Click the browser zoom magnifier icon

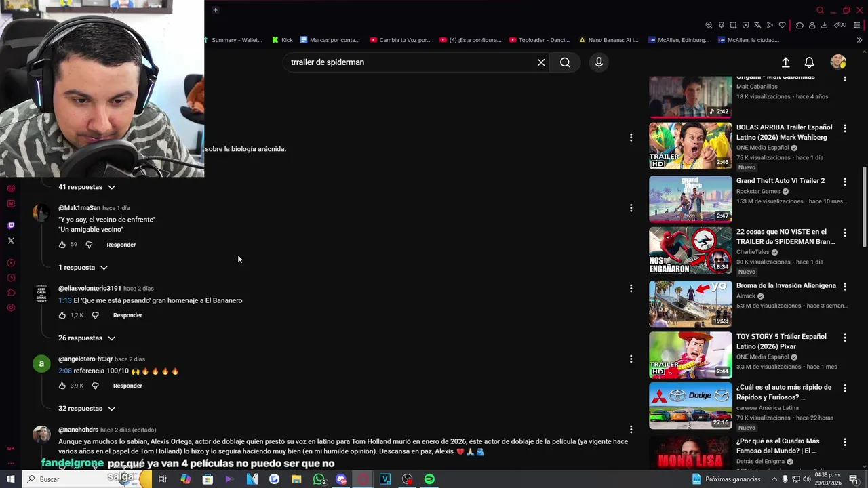[709, 25]
